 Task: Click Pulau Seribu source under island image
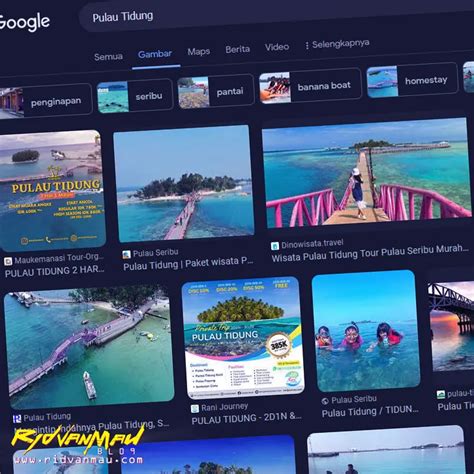click(155, 253)
